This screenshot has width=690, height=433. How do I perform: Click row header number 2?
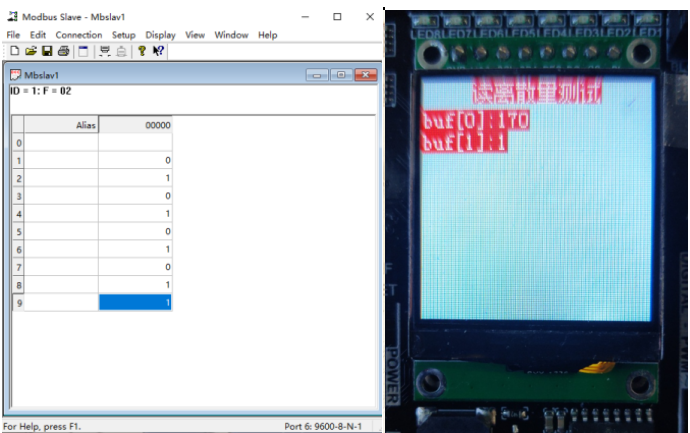pos(18,178)
